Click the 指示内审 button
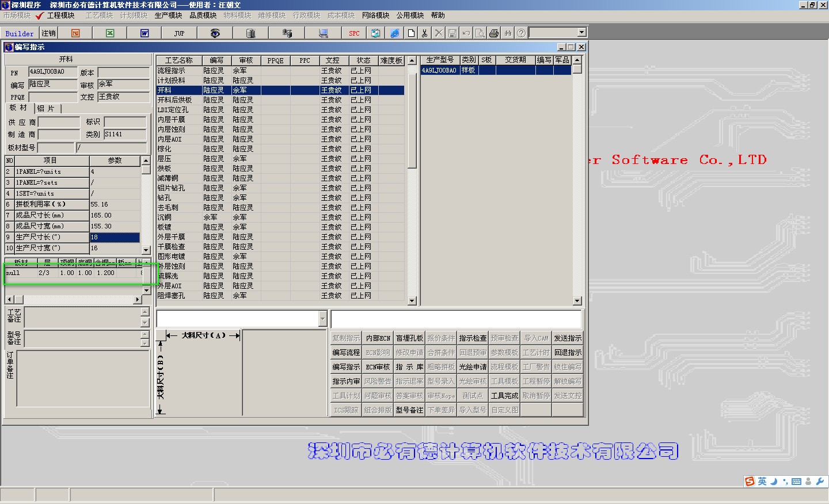829x504 pixels. click(x=346, y=381)
